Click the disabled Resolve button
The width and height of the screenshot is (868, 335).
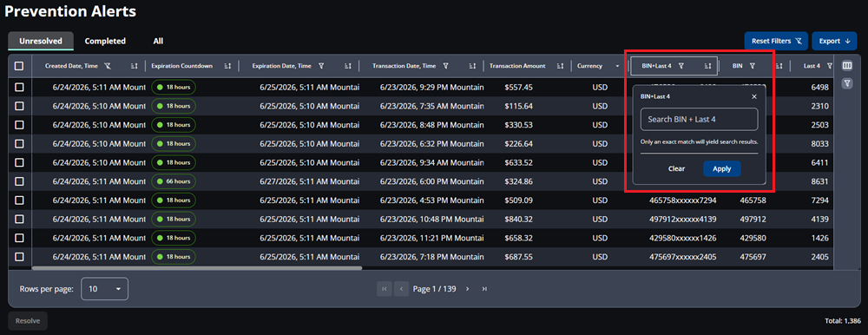tap(28, 320)
